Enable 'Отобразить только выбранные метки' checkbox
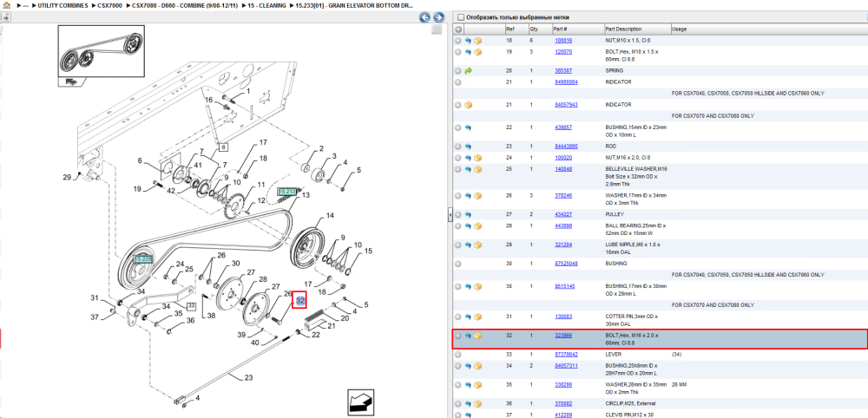Screen dimensions: 868x418 [x=461, y=17]
